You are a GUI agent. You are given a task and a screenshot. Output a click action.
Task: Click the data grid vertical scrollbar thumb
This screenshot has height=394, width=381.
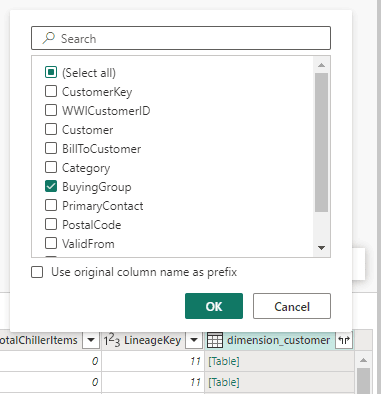pyautogui.click(x=363, y=381)
